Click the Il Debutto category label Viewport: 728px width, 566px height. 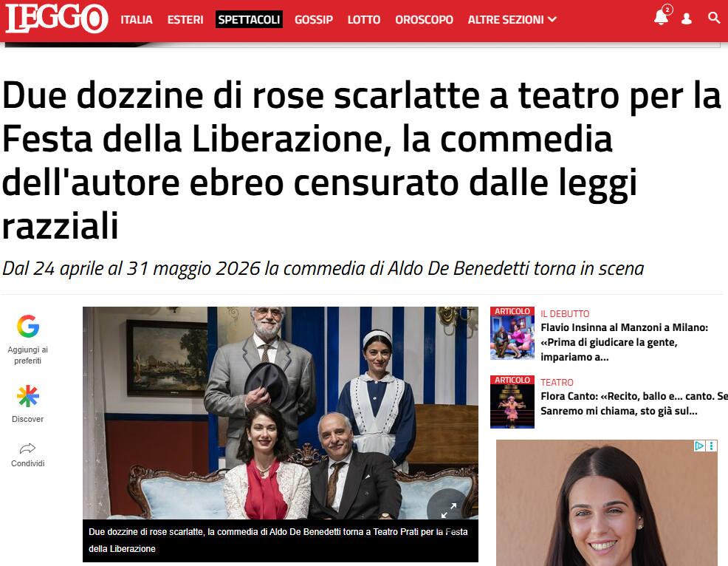pos(565,314)
